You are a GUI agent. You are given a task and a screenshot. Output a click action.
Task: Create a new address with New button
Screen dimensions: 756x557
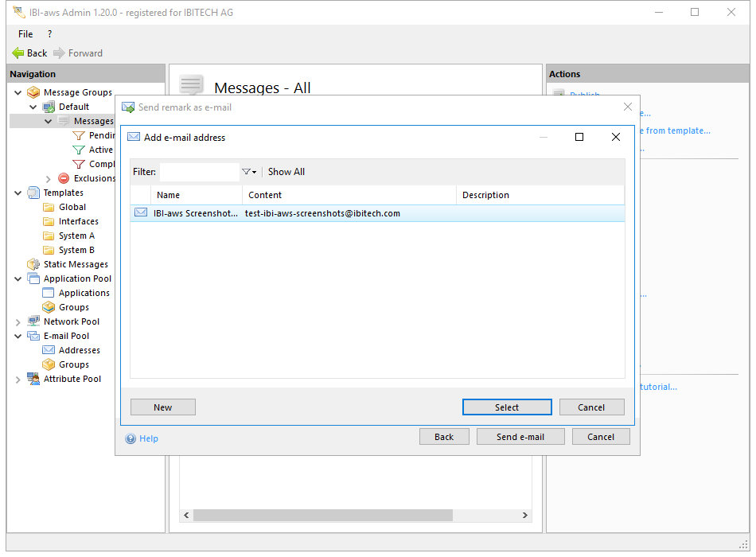coord(163,407)
